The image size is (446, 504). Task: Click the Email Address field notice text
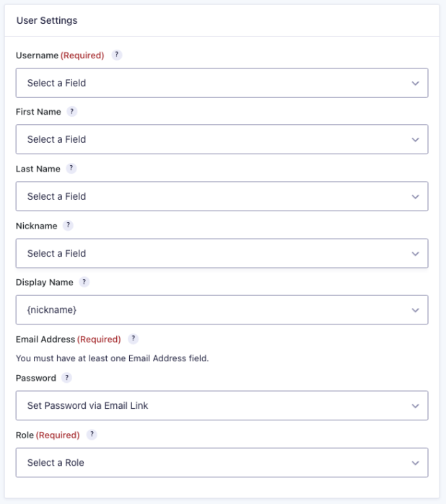pyautogui.click(x=113, y=358)
